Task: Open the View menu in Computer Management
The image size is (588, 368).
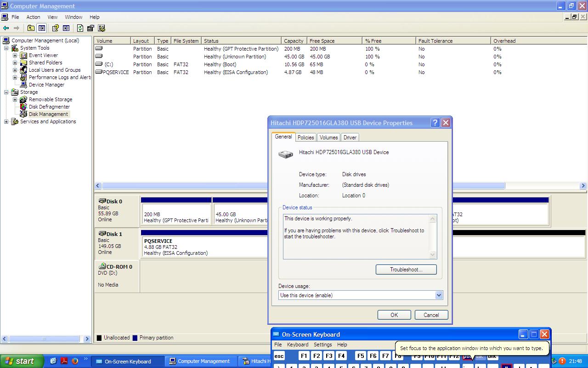Action: click(x=52, y=17)
